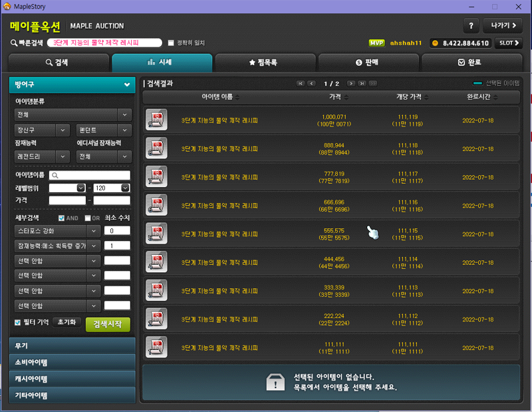
Task: Expand the 기타아이템 category
Action: 72,396
